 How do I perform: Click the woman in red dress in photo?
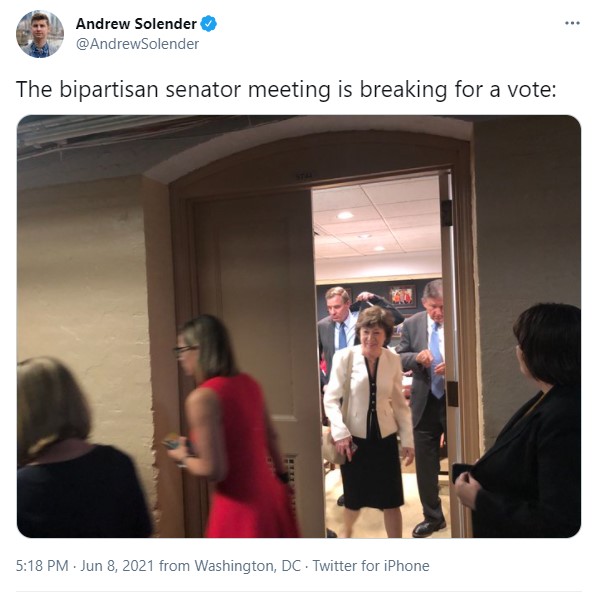231,427
